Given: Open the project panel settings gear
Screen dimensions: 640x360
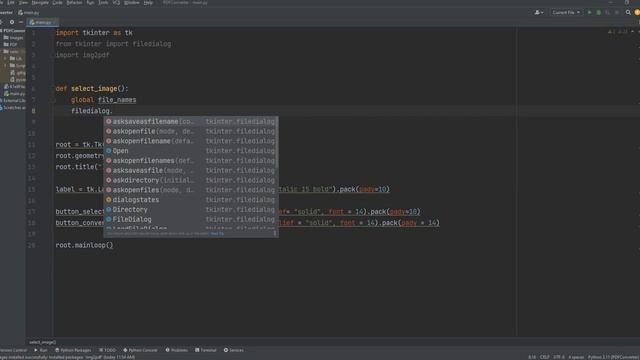Looking at the screenshot, I should (x=12, y=22).
